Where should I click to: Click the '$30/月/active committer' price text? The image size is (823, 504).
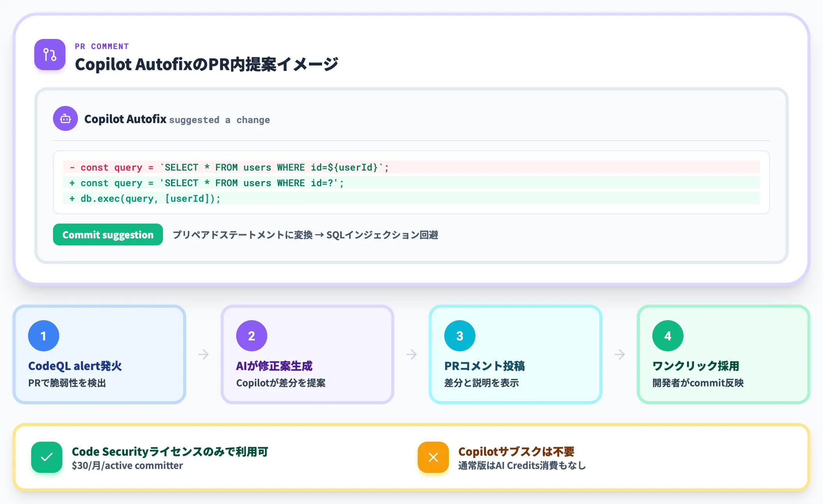coord(127,465)
